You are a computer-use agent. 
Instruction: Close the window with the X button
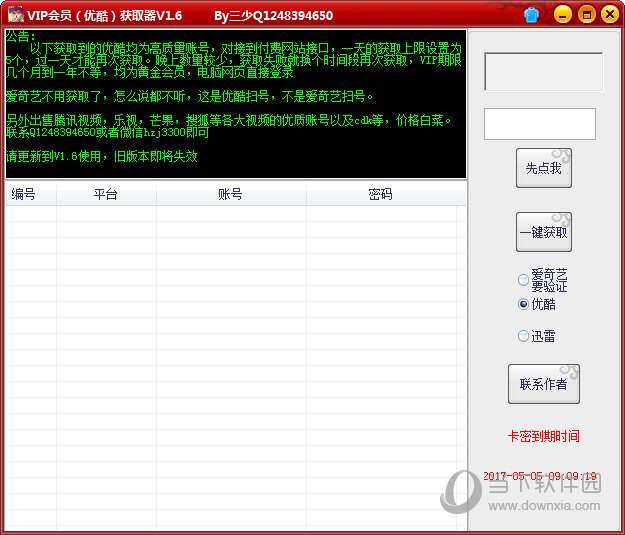pos(610,15)
